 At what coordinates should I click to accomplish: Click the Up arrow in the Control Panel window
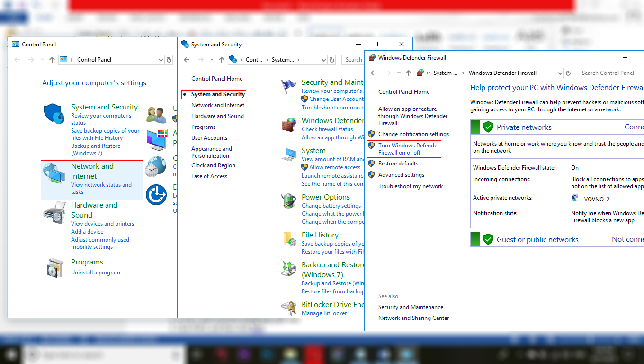coord(52,60)
